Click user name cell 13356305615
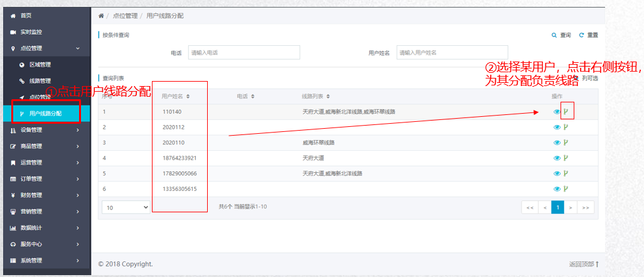The height and width of the screenshot is (277, 644). pyautogui.click(x=180, y=189)
